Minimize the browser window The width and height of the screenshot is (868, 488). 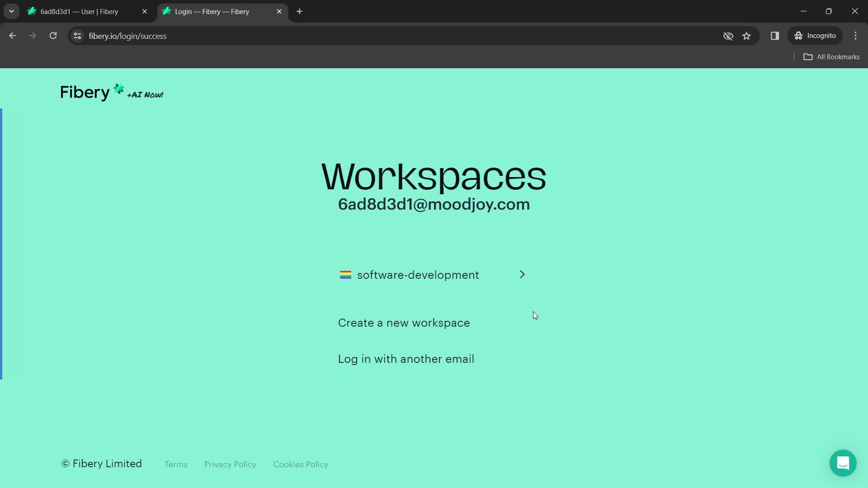803,11
